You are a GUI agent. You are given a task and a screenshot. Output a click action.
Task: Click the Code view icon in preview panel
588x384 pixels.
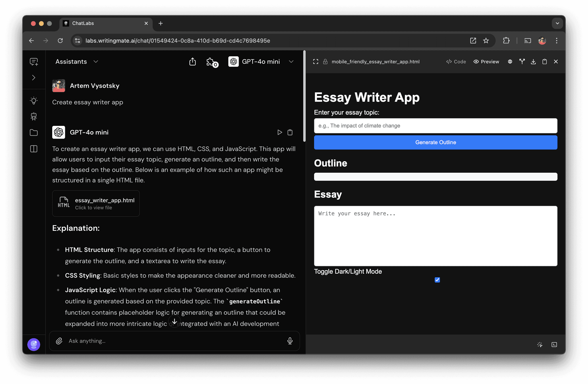[456, 61]
